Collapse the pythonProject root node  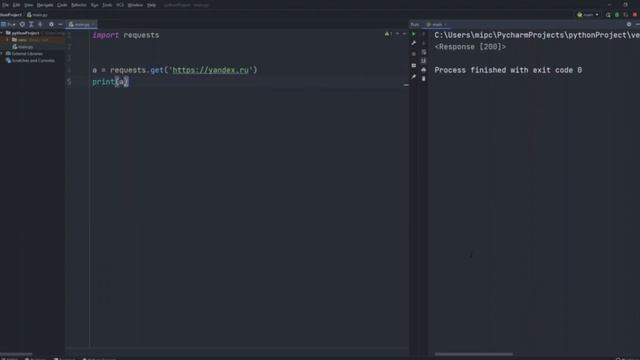pyautogui.click(x=2, y=33)
